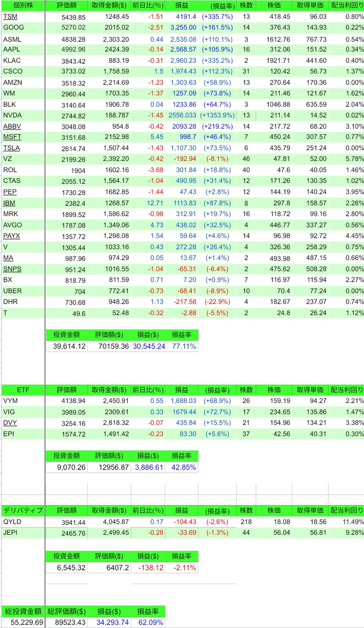This screenshot has height=628, width=364.
Task: Select the derivative loss cell -138.12
Action: [147, 567]
